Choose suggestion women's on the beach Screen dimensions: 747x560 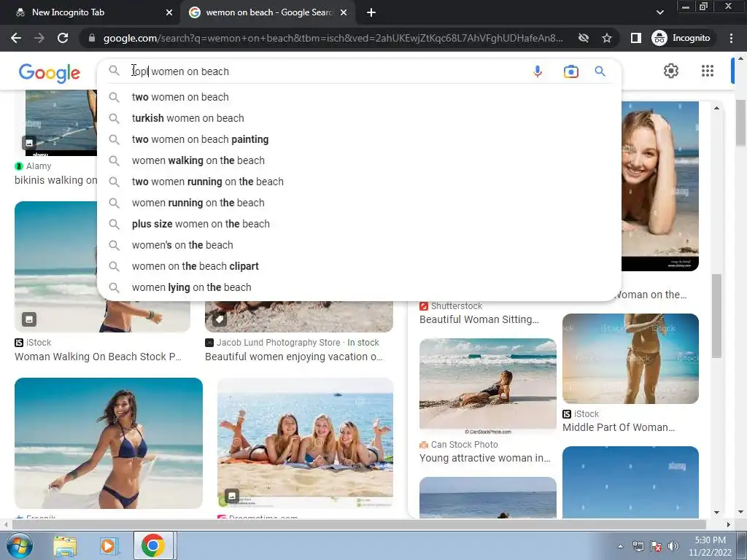[359, 245]
